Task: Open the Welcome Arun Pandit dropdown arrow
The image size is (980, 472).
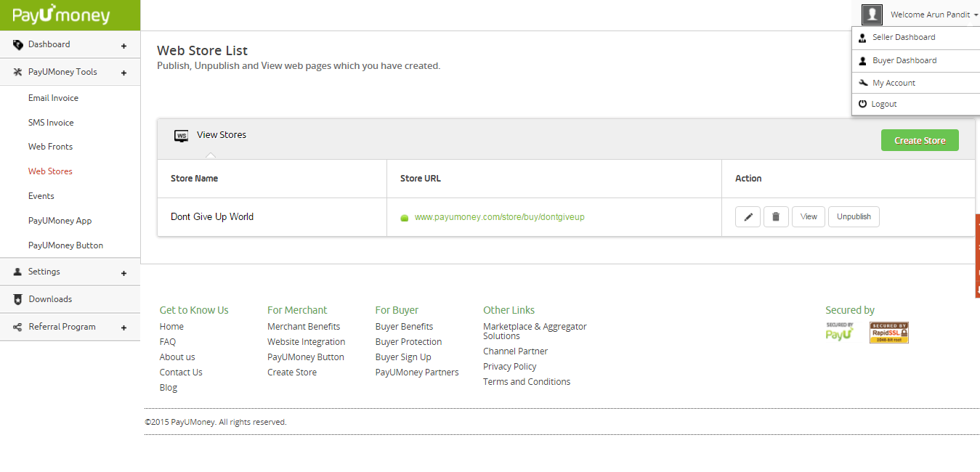Action: 976,15
